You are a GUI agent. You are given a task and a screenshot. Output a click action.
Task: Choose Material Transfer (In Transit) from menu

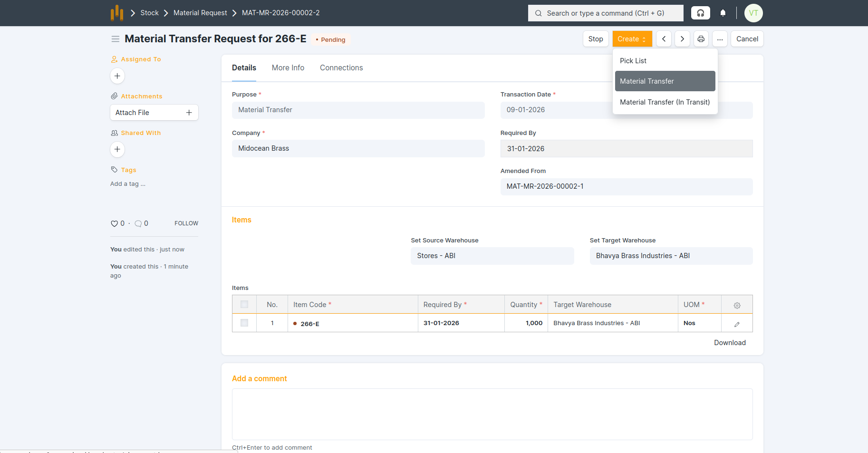click(x=665, y=102)
